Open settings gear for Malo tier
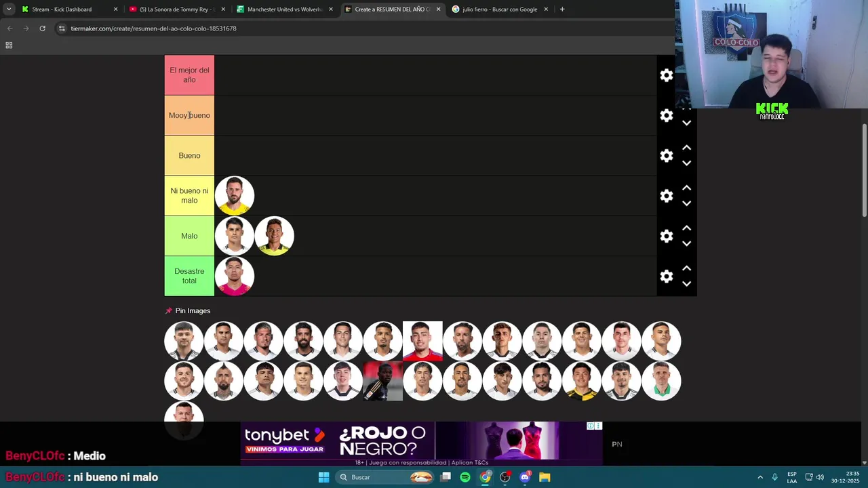The height and width of the screenshot is (488, 868). click(667, 236)
